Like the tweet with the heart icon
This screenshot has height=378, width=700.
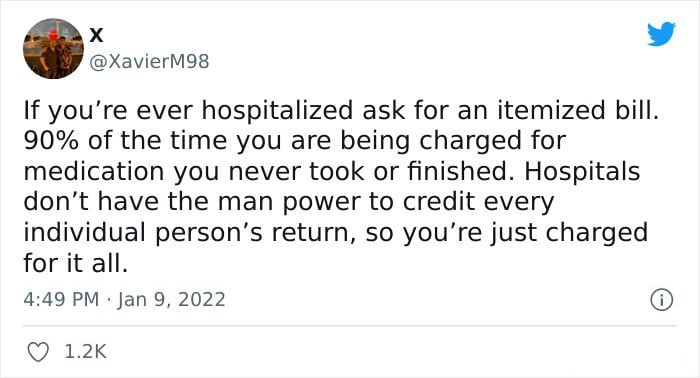pos(38,352)
